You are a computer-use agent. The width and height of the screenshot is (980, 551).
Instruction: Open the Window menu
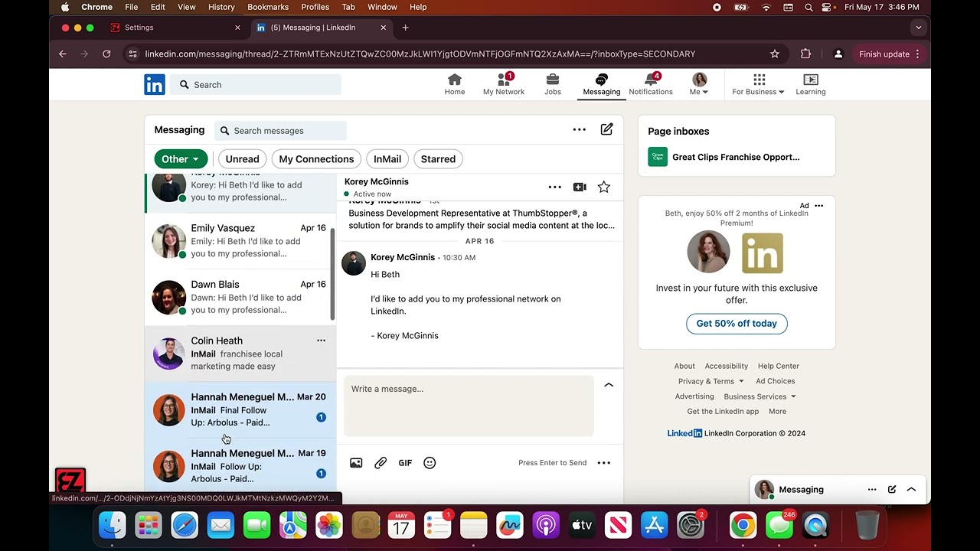(x=382, y=7)
